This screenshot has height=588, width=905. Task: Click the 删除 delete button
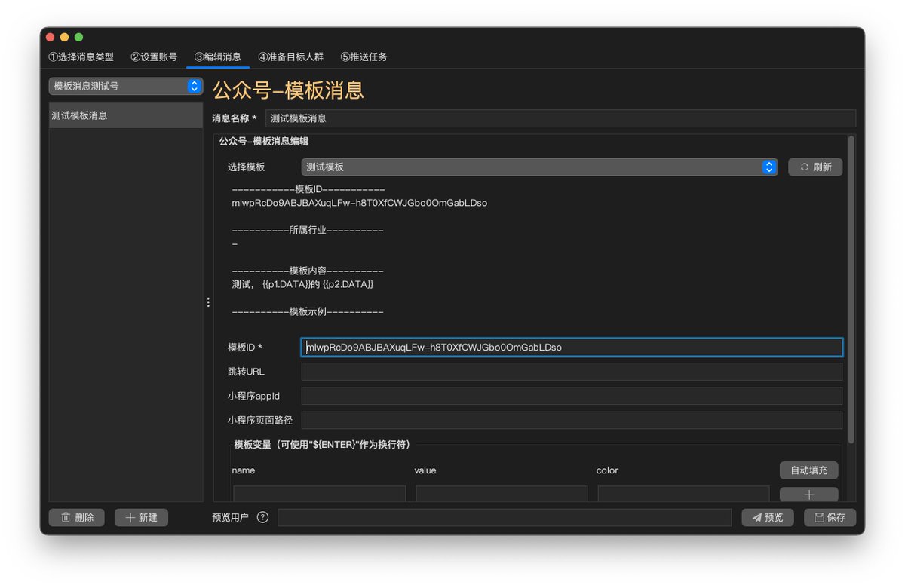(x=77, y=517)
